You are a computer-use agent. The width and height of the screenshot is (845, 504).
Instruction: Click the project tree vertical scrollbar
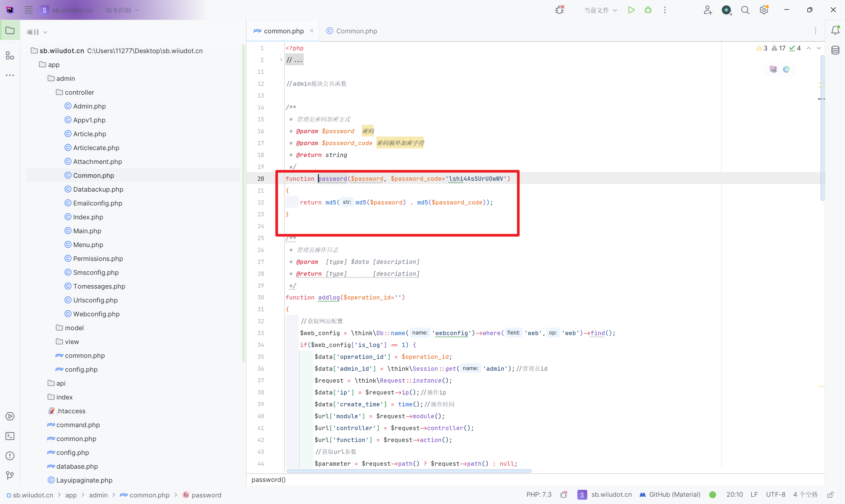click(x=243, y=204)
